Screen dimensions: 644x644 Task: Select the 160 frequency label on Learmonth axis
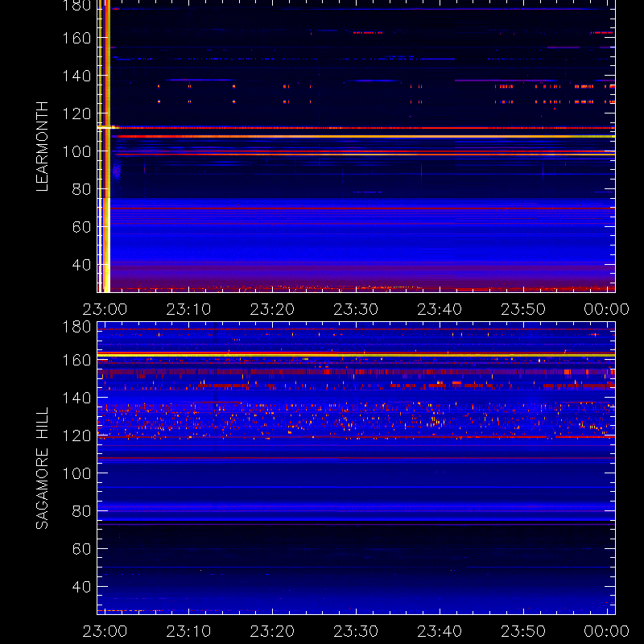(x=76, y=38)
